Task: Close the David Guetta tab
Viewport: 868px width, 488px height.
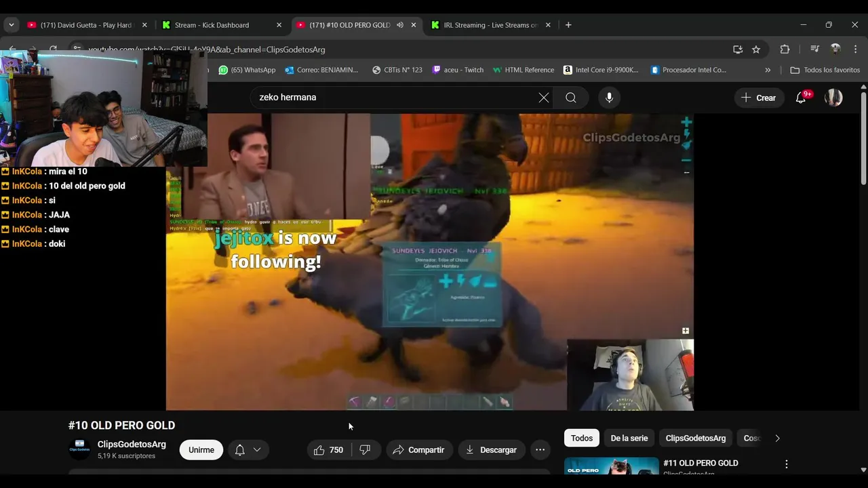Action: click(x=144, y=25)
